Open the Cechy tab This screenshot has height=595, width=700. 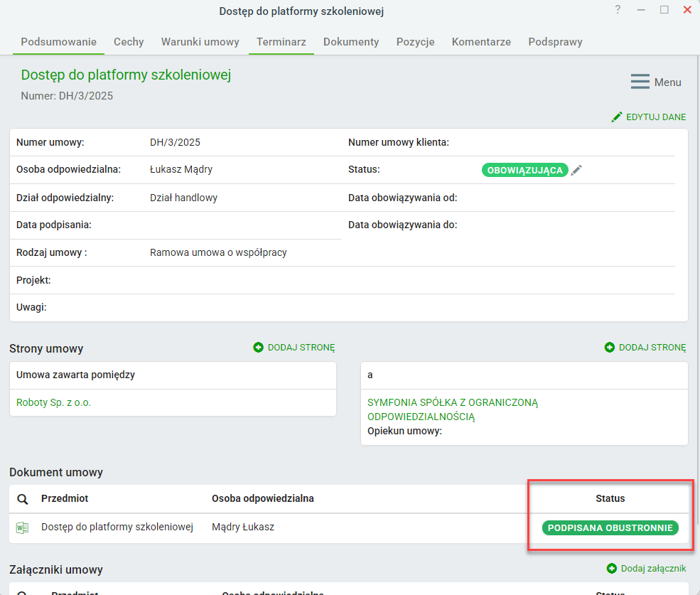129,42
